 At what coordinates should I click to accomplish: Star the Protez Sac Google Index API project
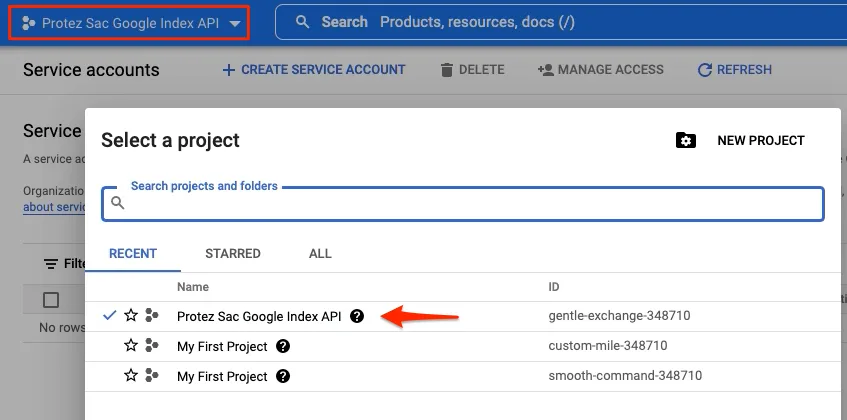[131, 315]
